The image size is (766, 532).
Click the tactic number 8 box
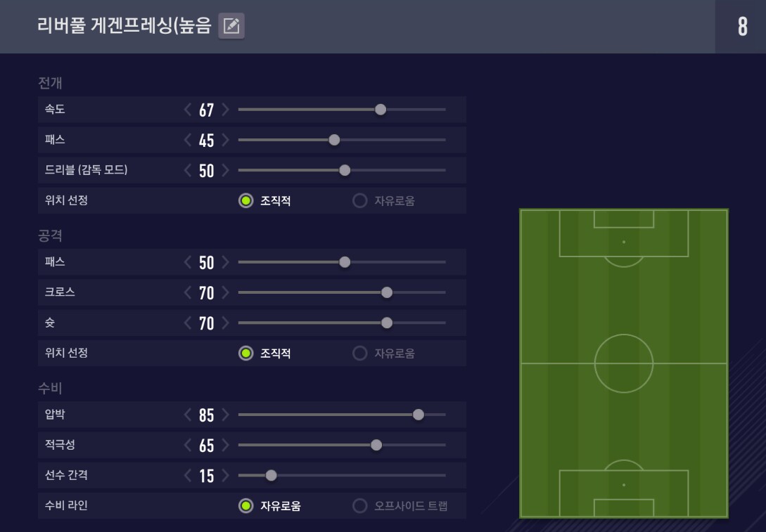coord(742,27)
